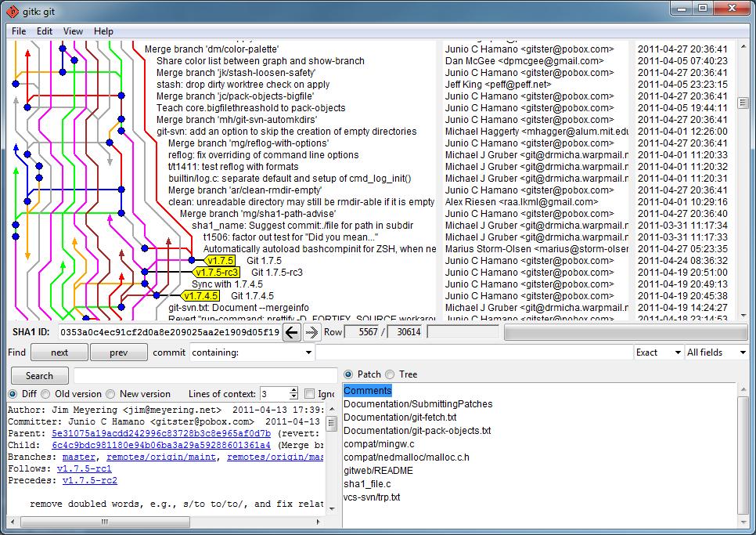This screenshot has height=535, width=756.
Task: Click the diff search text field
Action: (x=205, y=375)
